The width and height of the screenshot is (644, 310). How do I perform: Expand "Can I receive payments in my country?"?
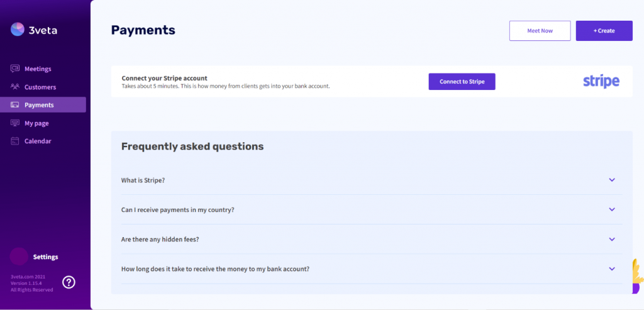(612, 209)
